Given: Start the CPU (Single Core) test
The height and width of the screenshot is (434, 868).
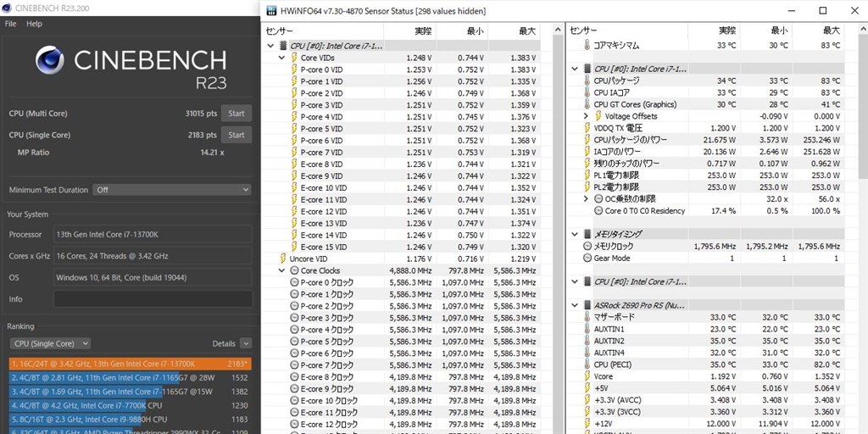Looking at the screenshot, I should (x=236, y=135).
